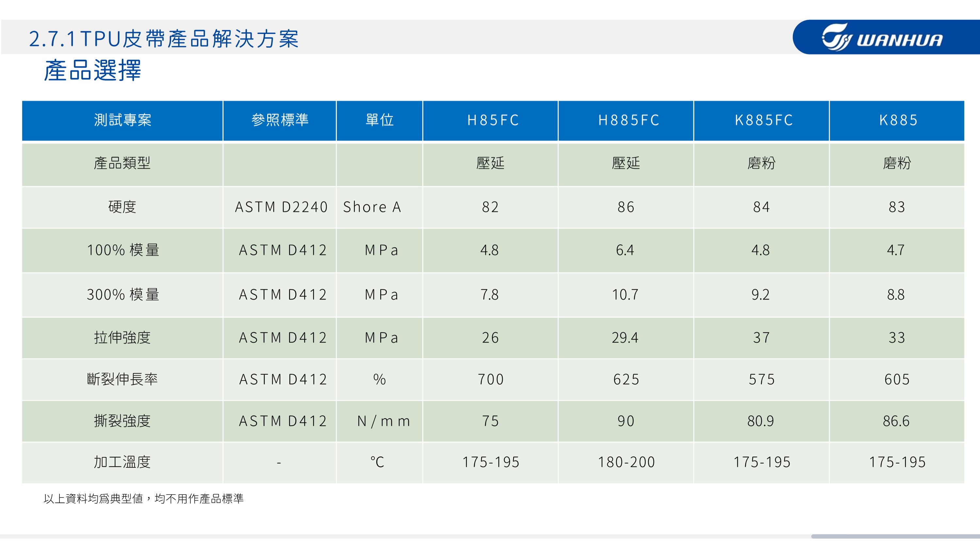Click '壓延' under the H85FC column
The width and height of the screenshot is (980, 551).
click(x=490, y=163)
